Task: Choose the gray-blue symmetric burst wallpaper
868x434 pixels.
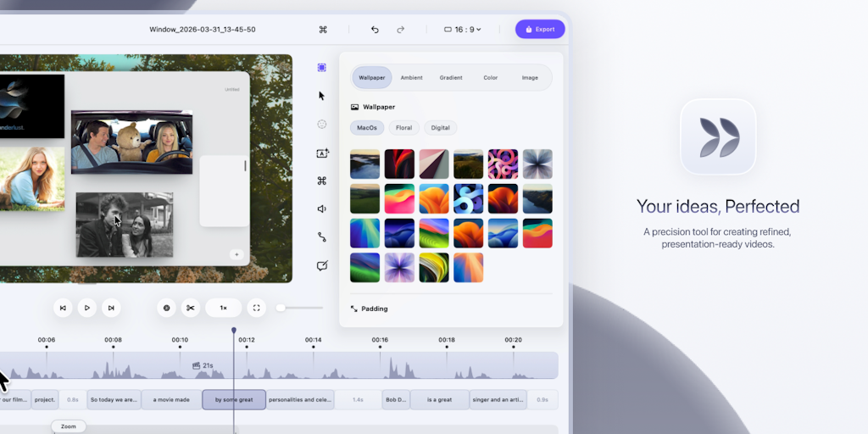Action: [x=537, y=164]
